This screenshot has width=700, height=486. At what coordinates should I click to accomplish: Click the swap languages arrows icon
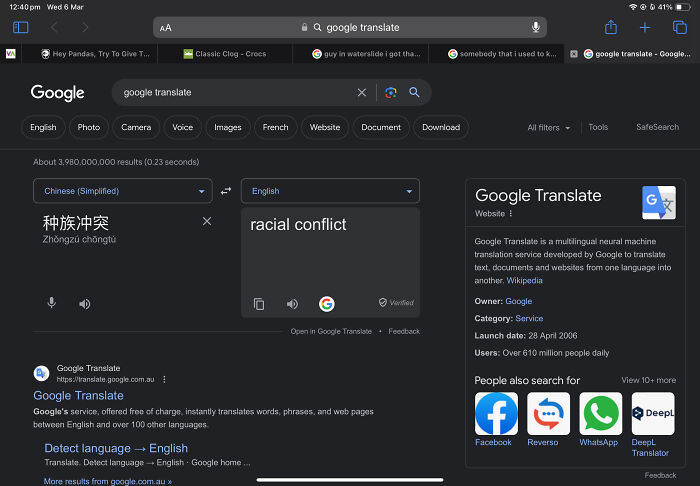[x=226, y=191]
